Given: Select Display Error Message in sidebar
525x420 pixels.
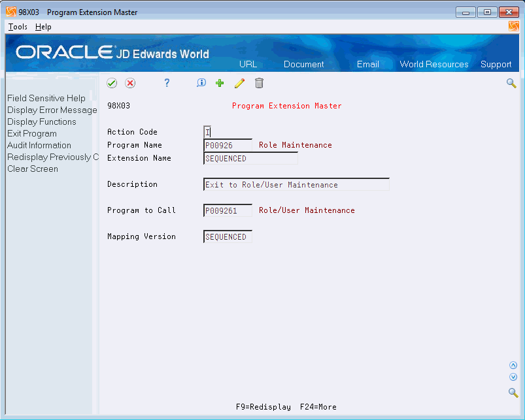Looking at the screenshot, I should (x=52, y=110).
